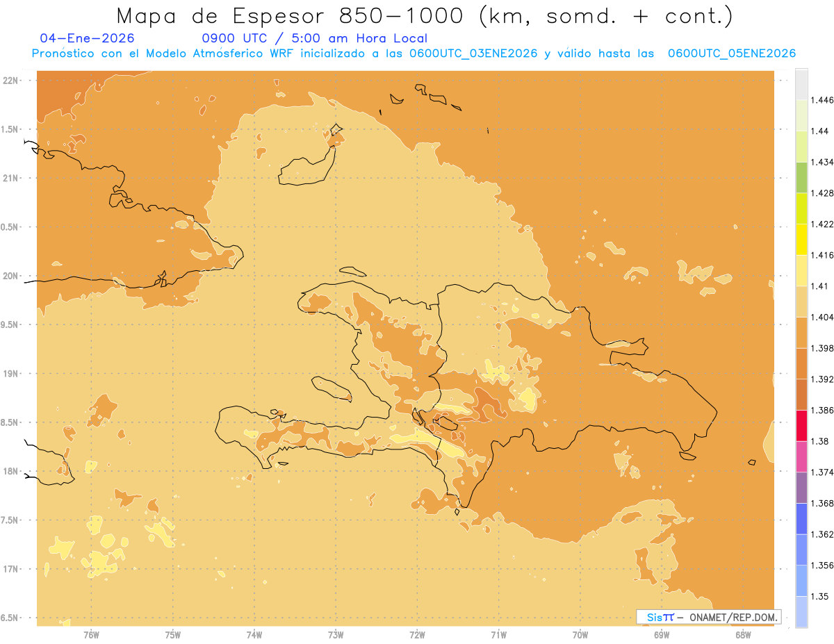Click the 1.386 value on the color scale
The height and width of the screenshot is (644, 834).
pyautogui.click(x=821, y=410)
